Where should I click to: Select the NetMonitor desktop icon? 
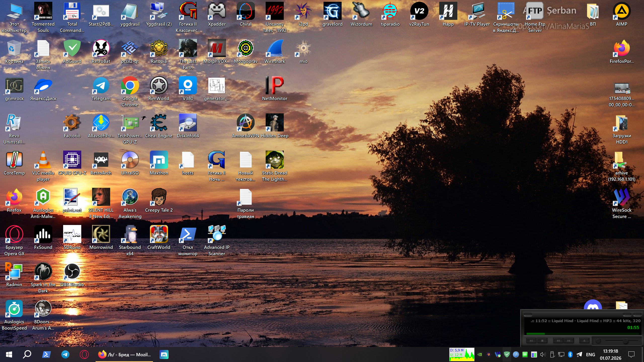pyautogui.click(x=275, y=89)
